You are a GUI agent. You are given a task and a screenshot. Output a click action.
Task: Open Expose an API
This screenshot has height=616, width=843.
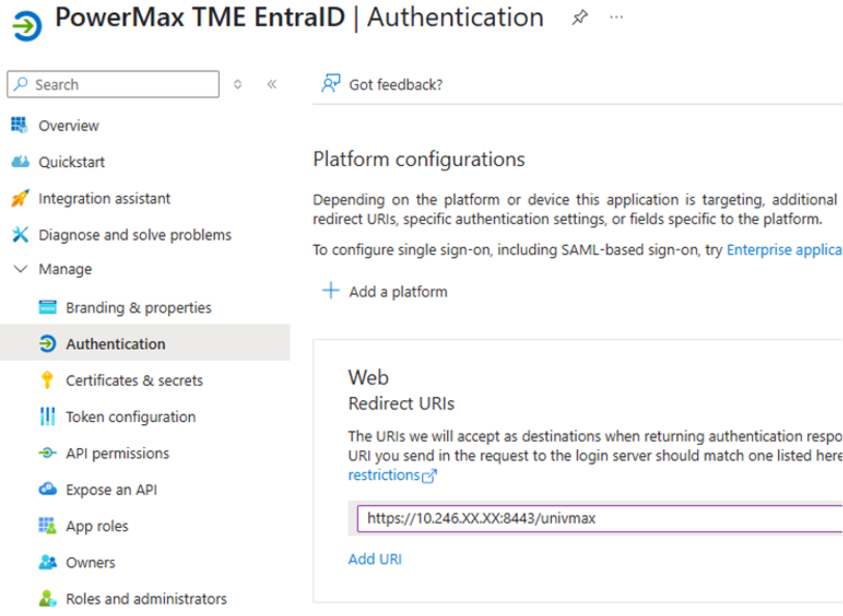111,490
